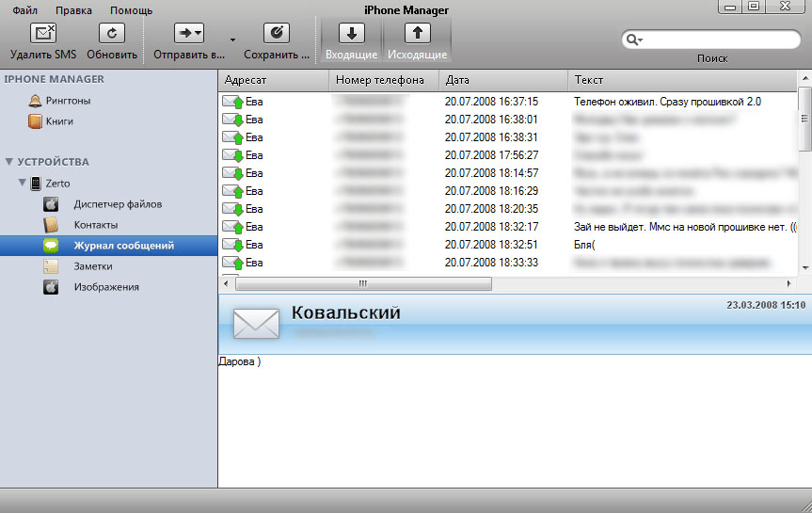
Task: Click the message body text 'Дарова )'
Action: tap(240, 361)
